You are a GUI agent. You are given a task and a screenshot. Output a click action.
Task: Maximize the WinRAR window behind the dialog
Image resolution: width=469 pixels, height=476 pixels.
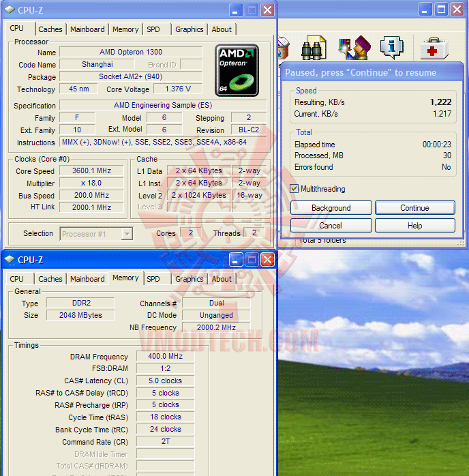[x=441, y=10]
